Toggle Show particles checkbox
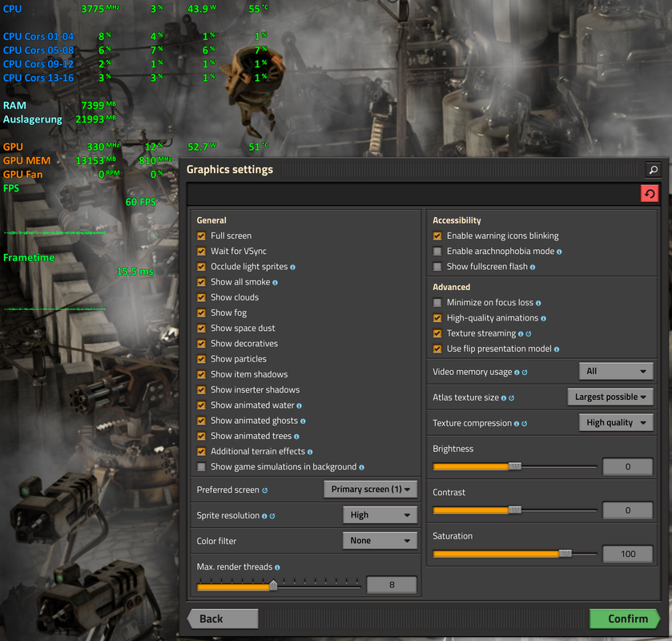 [201, 359]
